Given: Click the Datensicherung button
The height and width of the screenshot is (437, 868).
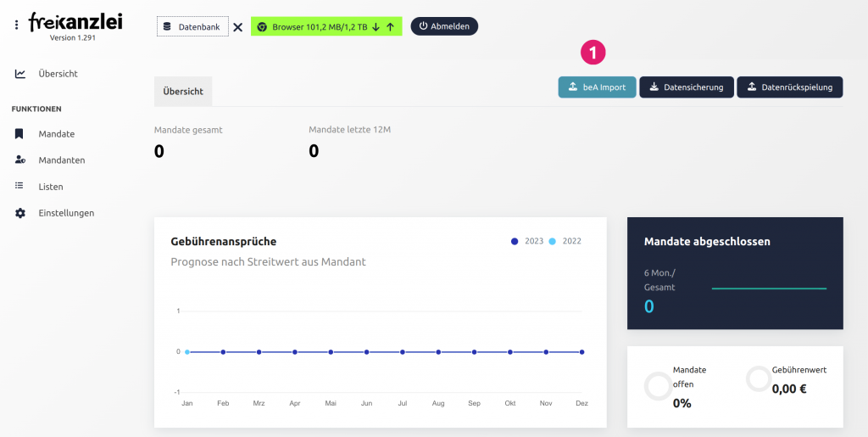Looking at the screenshot, I should 687,87.
